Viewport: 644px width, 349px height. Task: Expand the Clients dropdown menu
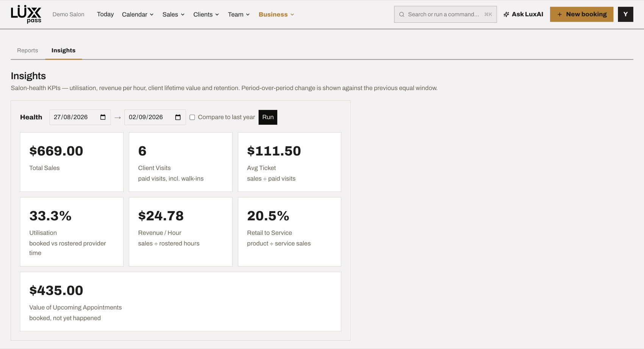[206, 14]
